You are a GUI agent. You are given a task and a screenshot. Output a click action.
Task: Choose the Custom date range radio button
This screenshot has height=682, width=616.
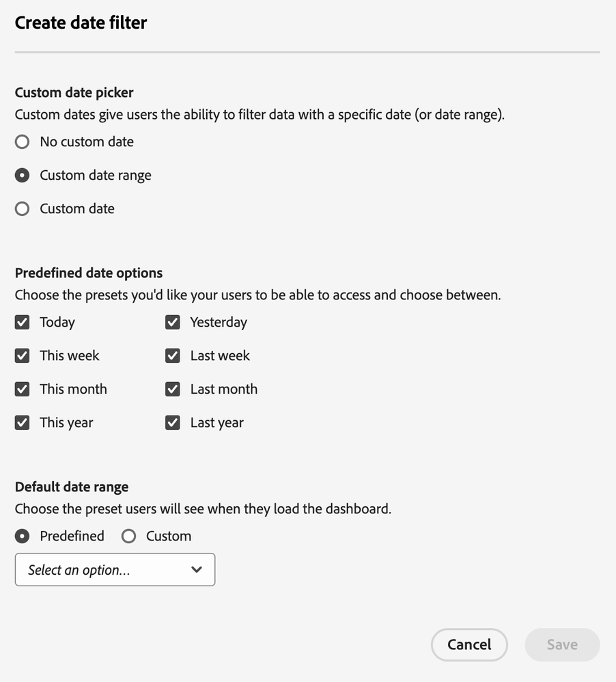click(23, 176)
